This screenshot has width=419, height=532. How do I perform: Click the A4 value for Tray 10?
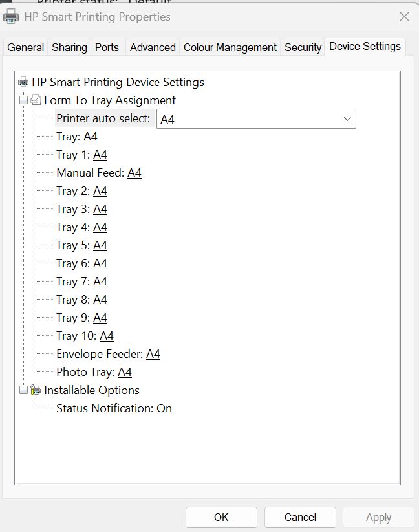click(107, 336)
